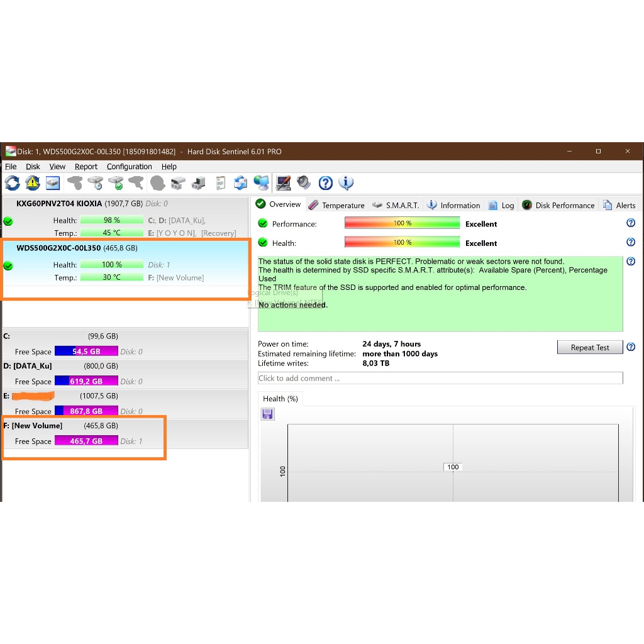The width and height of the screenshot is (644, 644).
Task: Click the 45 °C temperature bar
Action: pyautogui.click(x=112, y=233)
